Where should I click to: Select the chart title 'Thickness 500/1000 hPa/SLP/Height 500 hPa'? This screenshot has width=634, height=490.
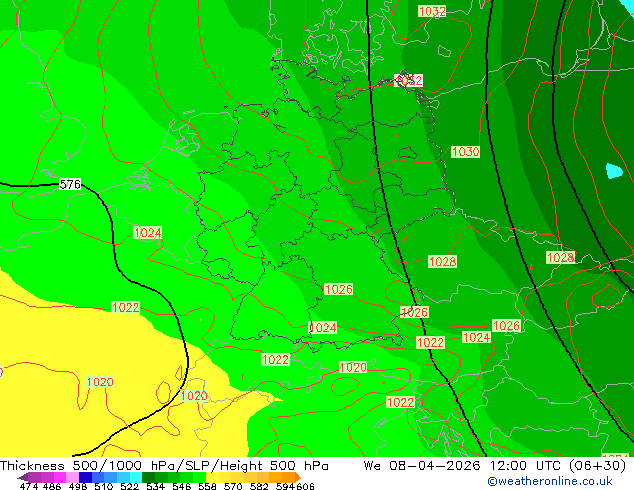pos(164,466)
